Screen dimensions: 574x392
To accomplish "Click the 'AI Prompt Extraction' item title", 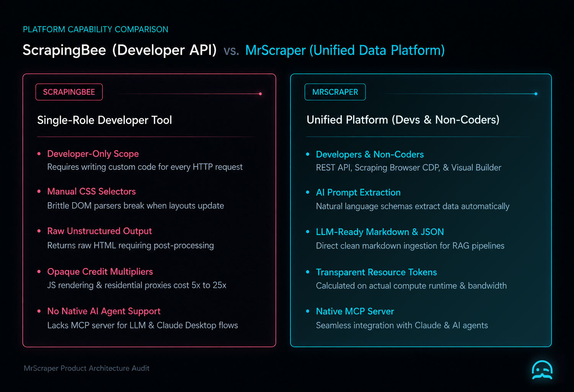I will tap(358, 193).
